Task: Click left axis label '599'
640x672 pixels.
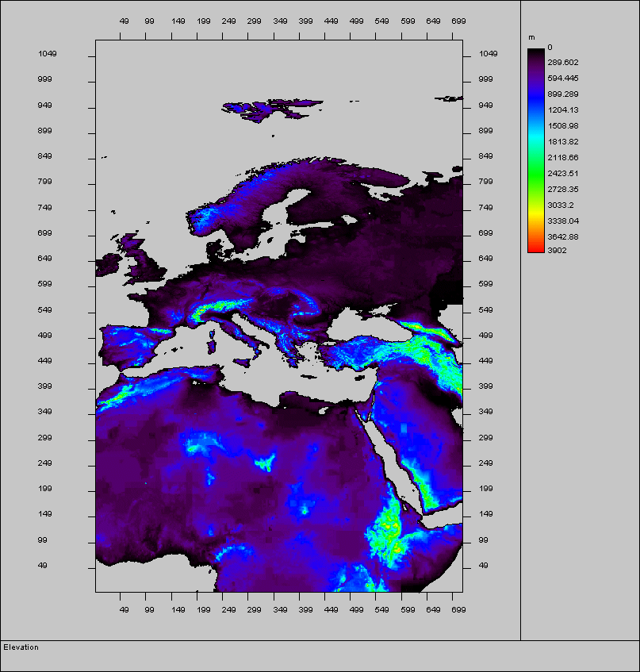Action: click(x=44, y=284)
